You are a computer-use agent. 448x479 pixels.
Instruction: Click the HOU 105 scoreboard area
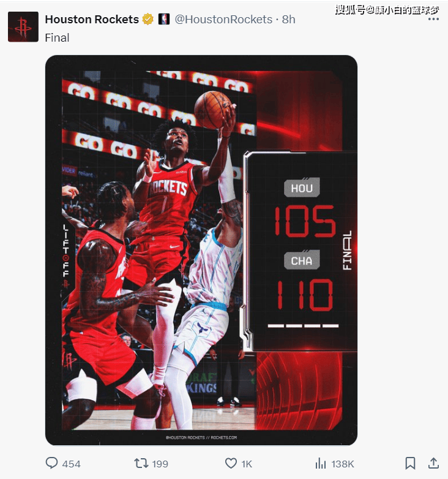304,208
